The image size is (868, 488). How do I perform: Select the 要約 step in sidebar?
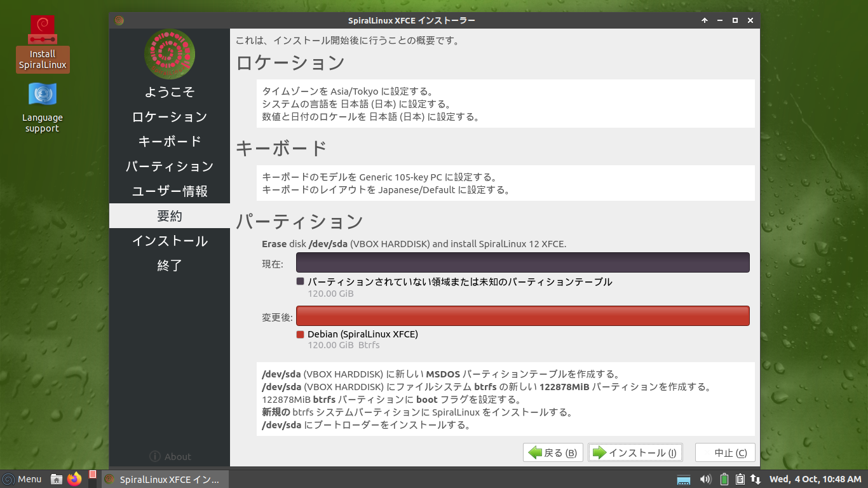click(x=170, y=216)
